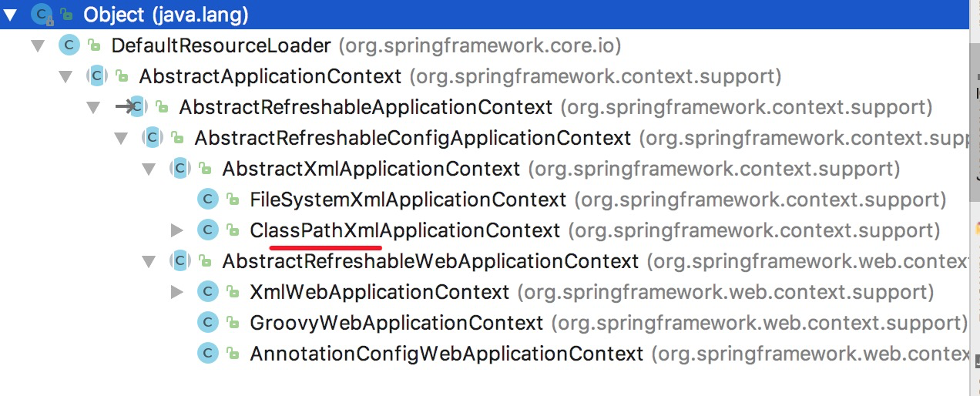Screen dimensions: 980x396
Task: Click the locked class icon of Object
Action: pos(42,14)
